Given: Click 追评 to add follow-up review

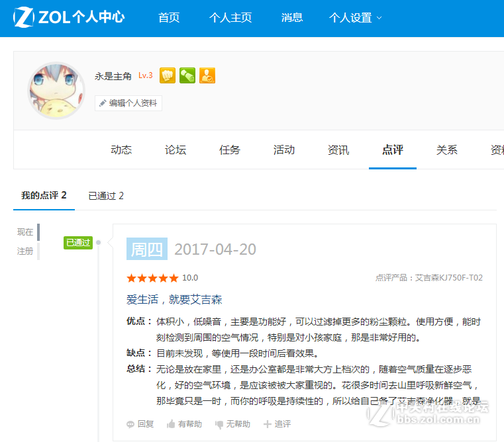Looking at the screenshot, I should pyautogui.click(x=283, y=424).
